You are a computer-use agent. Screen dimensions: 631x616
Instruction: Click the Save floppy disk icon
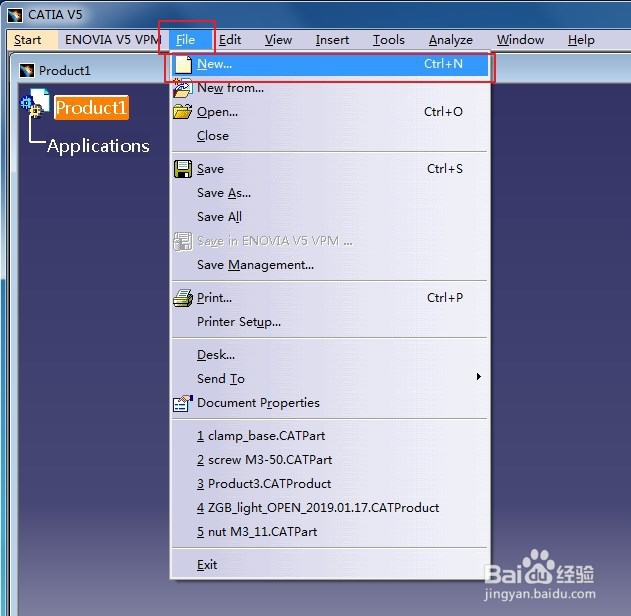182,169
